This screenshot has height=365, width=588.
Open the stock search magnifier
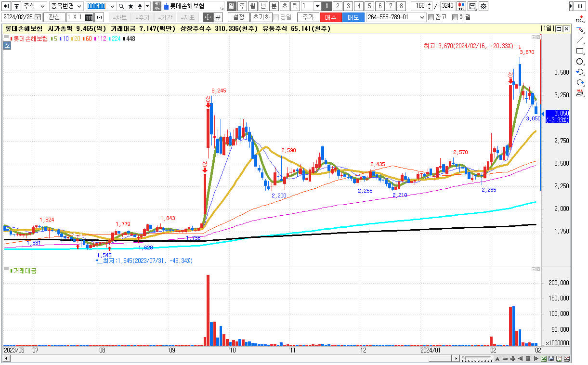point(121,6)
